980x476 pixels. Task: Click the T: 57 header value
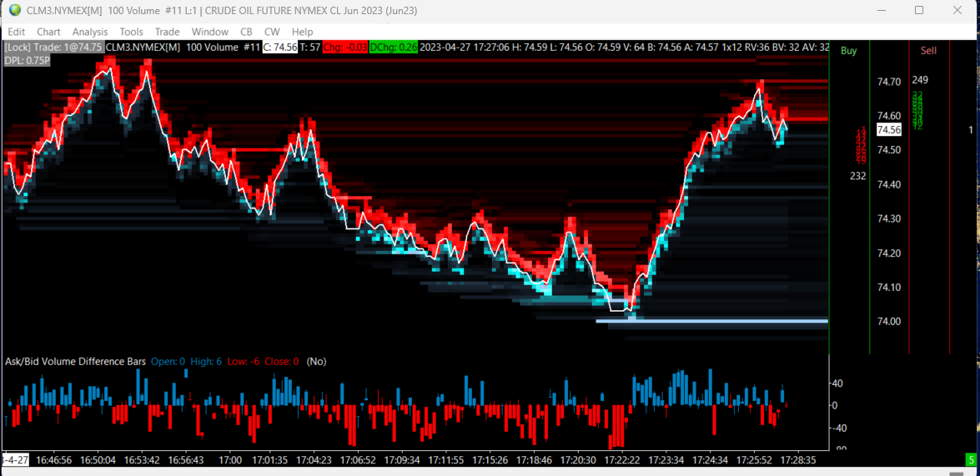coord(310,47)
